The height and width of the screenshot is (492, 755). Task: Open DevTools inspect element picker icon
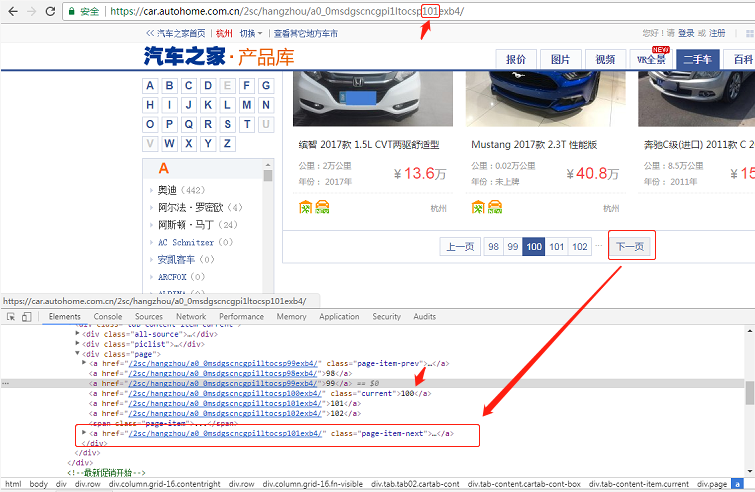11,316
